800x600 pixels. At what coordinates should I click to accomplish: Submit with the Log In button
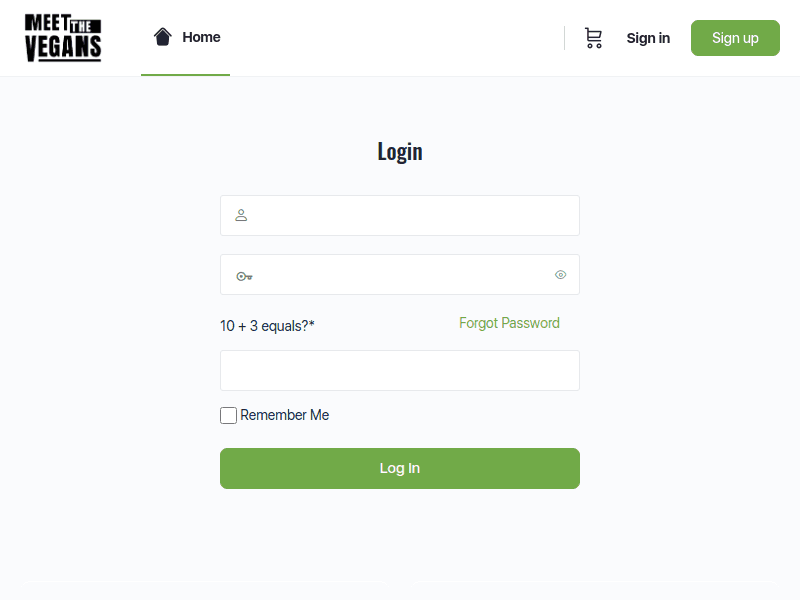(x=399, y=468)
